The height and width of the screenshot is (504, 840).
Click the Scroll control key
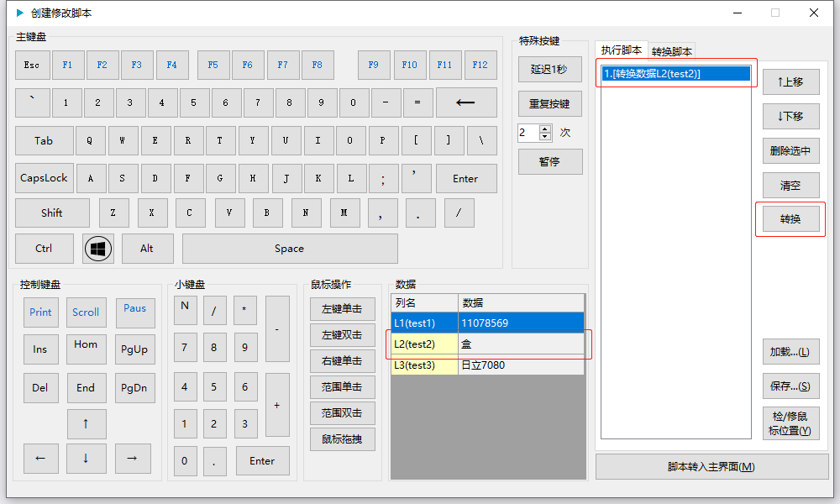87,312
